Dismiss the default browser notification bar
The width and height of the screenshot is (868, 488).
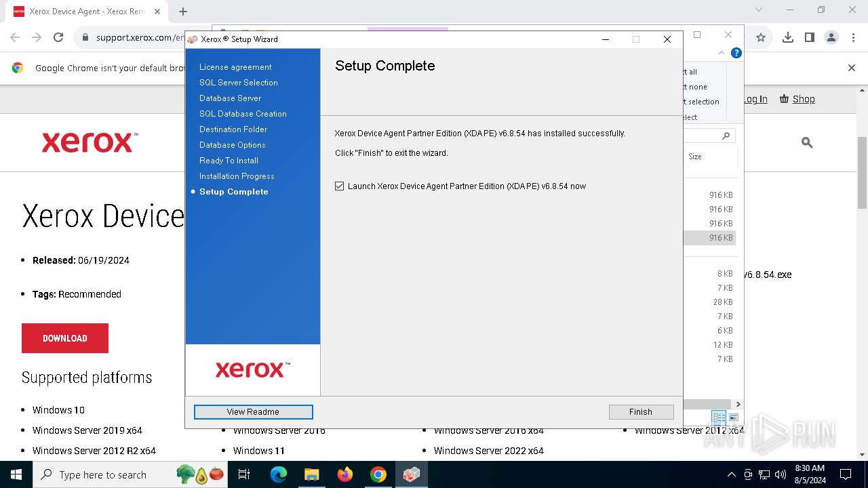click(x=852, y=68)
